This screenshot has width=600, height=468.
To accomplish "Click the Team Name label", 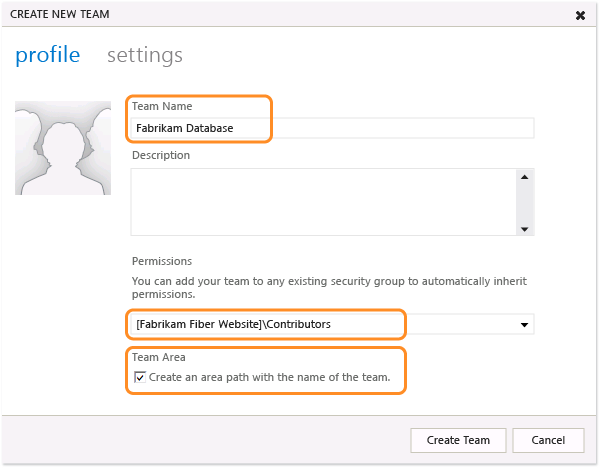I will click(x=162, y=106).
